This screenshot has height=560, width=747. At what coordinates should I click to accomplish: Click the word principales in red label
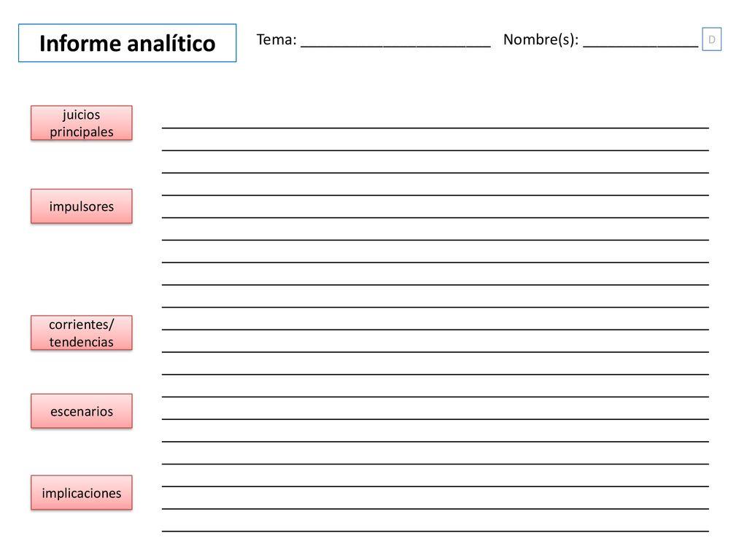82,132
